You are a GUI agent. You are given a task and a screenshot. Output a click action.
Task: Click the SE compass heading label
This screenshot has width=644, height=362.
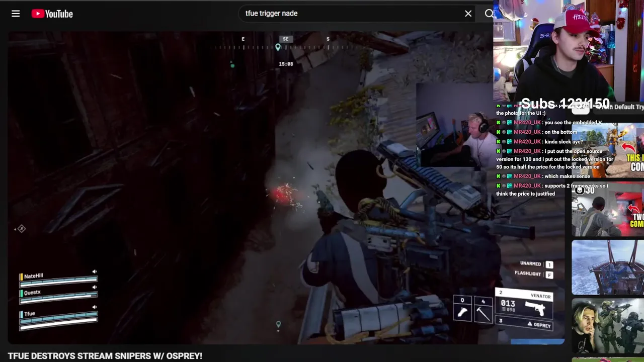coord(286,39)
